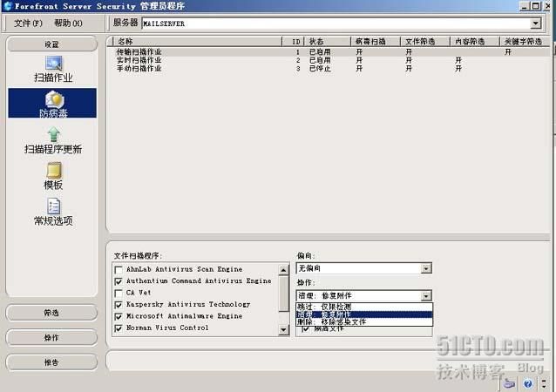Sort by the 关键字筛选 column header
Viewport: 556px width, 392px height.
(x=525, y=42)
